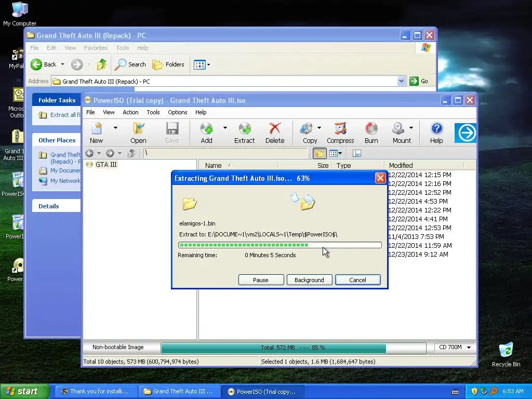This screenshot has height=399, width=532.
Task: Pause the extraction
Action: pyautogui.click(x=261, y=280)
